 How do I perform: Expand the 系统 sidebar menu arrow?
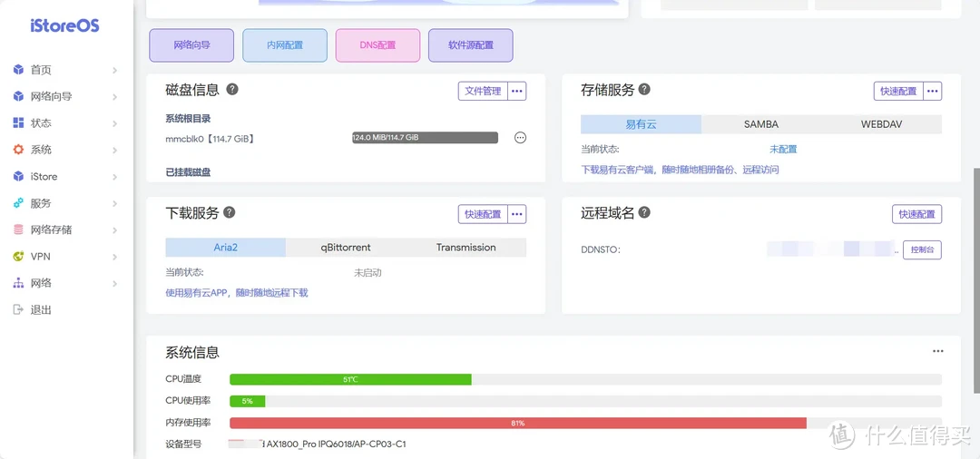pyautogui.click(x=114, y=151)
